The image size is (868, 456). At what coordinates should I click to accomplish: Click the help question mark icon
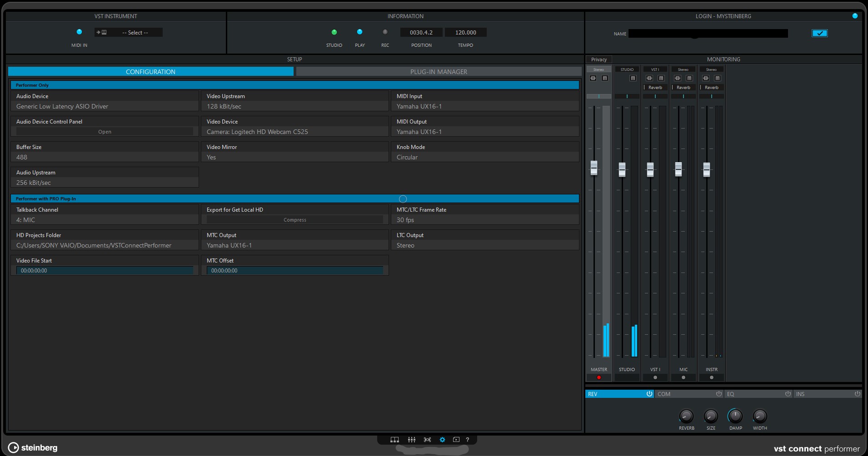pyautogui.click(x=467, y=440)
